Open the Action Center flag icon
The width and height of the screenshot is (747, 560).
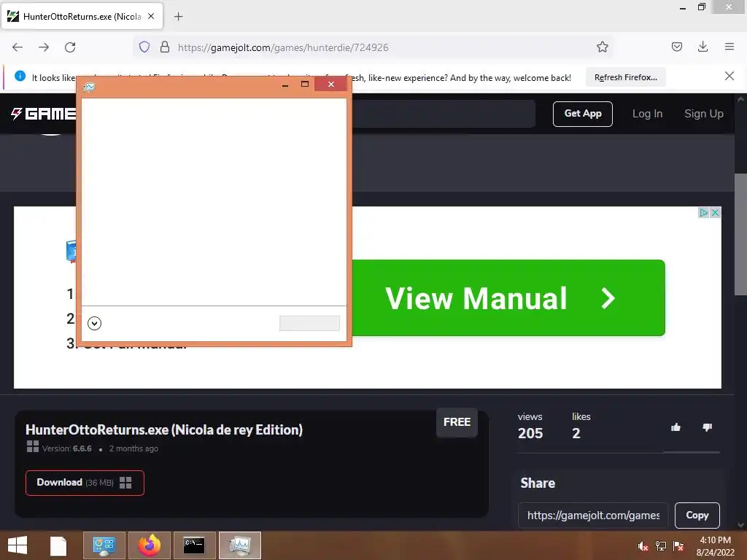point(678,546)
